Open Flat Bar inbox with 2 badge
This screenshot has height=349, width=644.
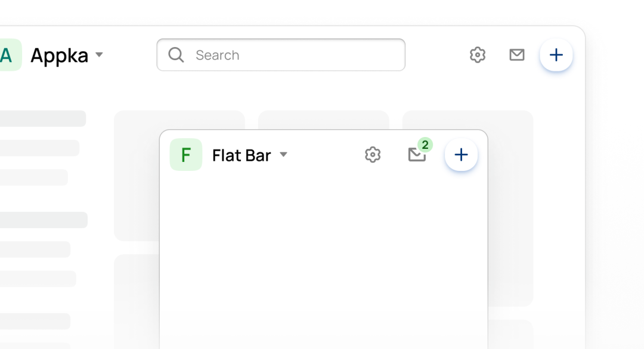point(417,155)
